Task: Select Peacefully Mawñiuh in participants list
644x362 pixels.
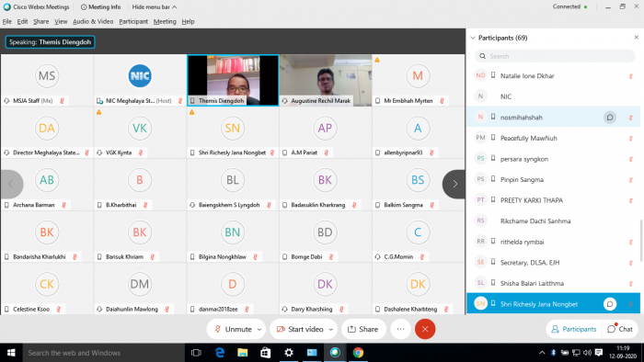Action: coord(553,138)
